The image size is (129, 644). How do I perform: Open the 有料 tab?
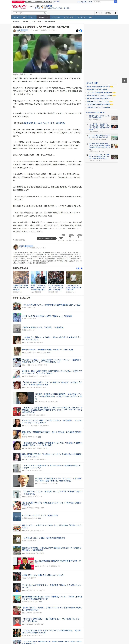click(x=91, y=17)
